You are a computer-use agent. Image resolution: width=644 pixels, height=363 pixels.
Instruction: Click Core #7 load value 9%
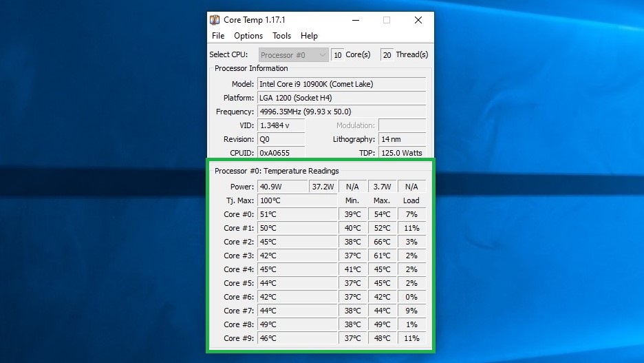tap(411, 311)
